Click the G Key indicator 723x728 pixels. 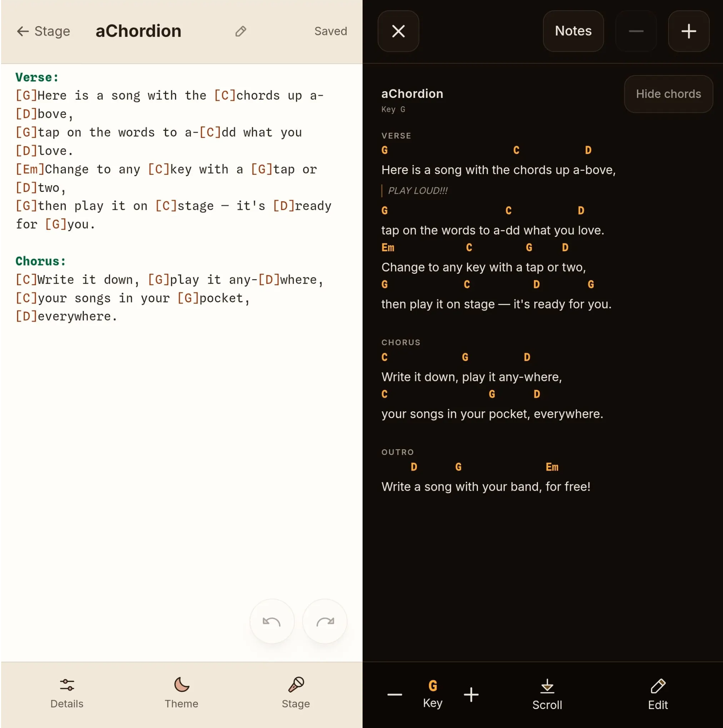click(x=433, y=694)
